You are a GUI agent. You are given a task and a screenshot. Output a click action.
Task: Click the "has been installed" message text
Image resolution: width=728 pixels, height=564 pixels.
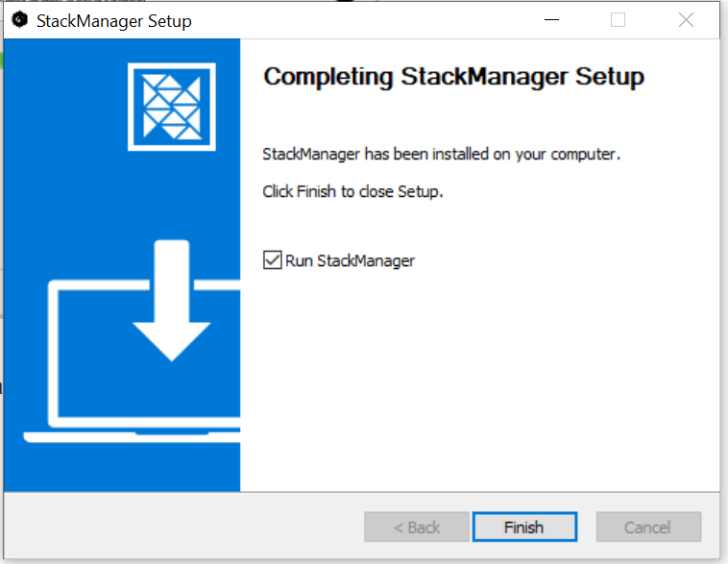point(442,154)
